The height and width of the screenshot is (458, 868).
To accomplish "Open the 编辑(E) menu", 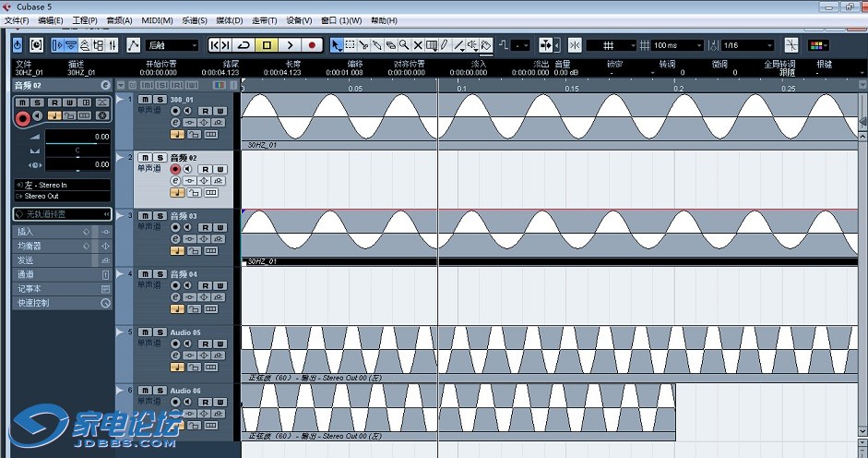I will 51,20.
